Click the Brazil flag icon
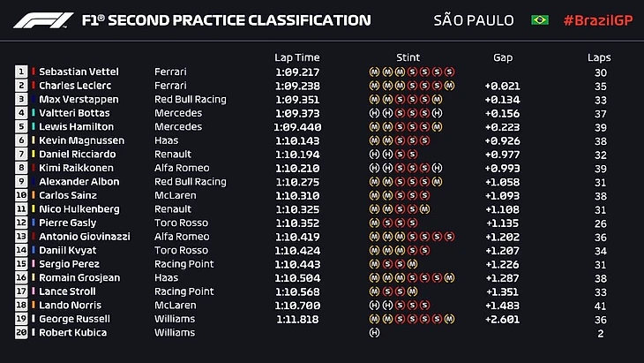644x363 pixels. point(539,19)
